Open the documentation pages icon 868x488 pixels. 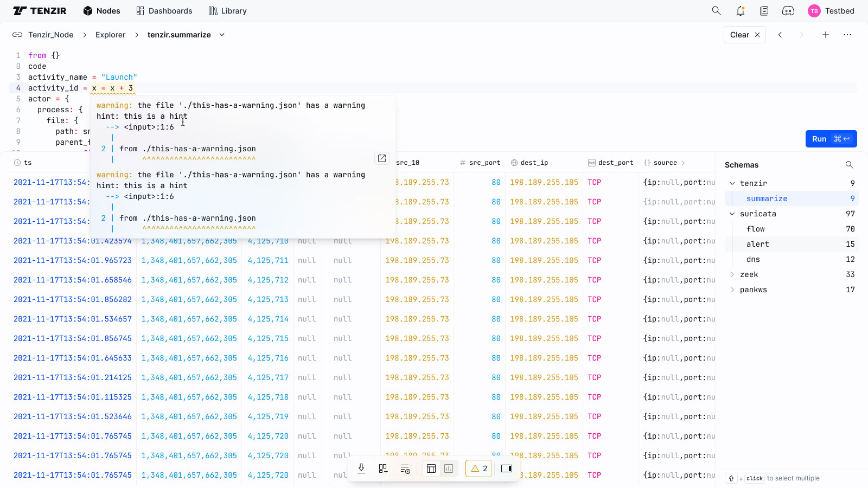click(764, 11)
